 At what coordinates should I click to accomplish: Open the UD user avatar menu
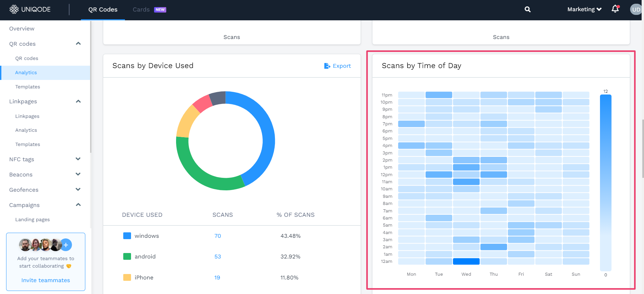click(x=636, y=9)
